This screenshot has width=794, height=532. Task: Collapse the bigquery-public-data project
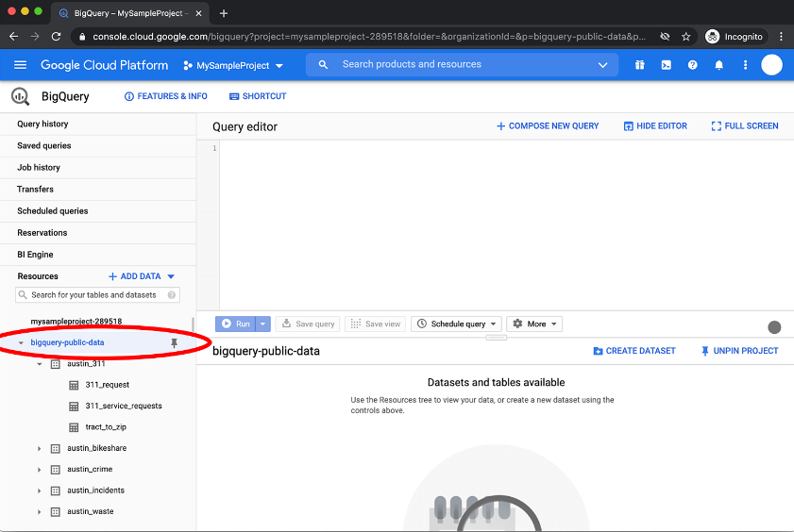pyautogui.click(x=21, y=342)
